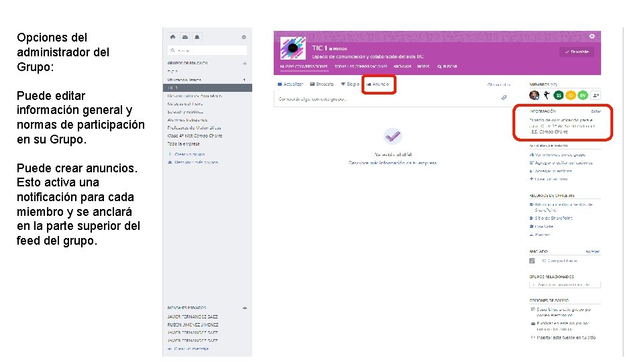Go to the Yammer home icon
The width and height of the screenshot is (644, 362).
172,37
